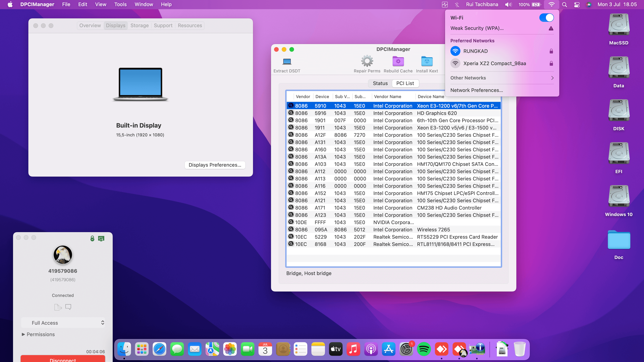Screen dimensions: 644x362
Task: Open the Tools menu
Action: (x=120, y=4)
